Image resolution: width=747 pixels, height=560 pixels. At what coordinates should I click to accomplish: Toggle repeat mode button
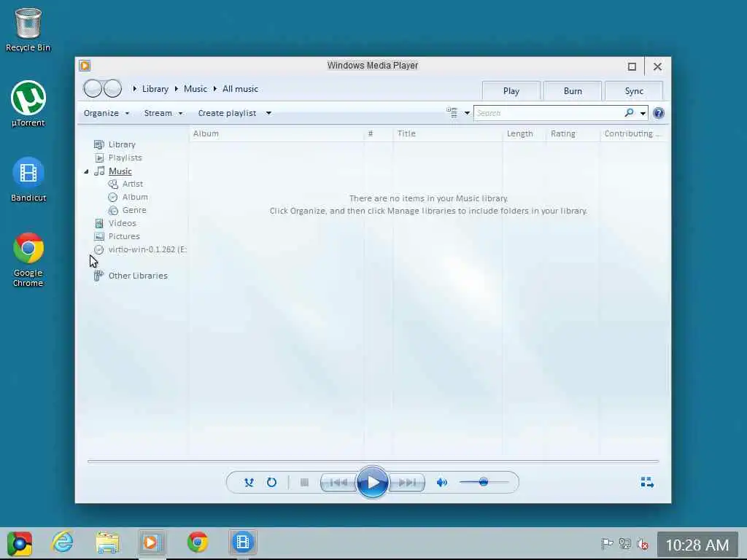pos(271,483)
